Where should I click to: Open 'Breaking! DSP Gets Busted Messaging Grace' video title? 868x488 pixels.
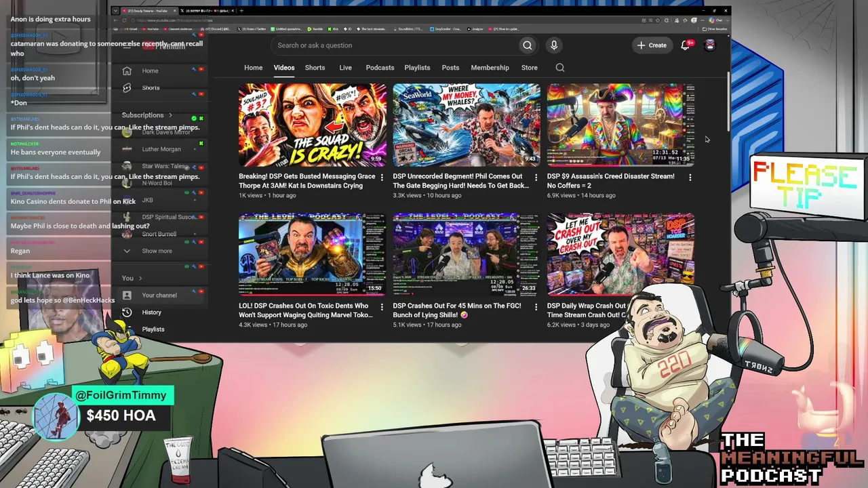(307, 181)
